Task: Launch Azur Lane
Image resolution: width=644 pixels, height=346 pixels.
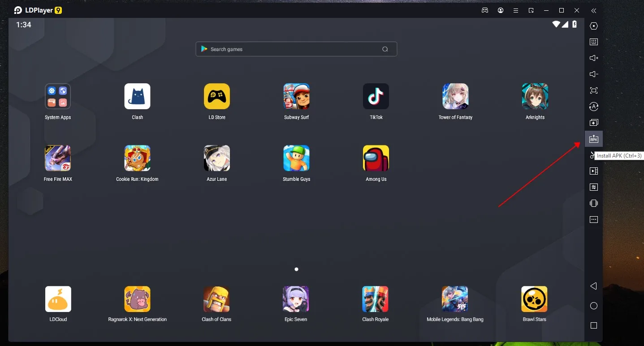Action: [x=217, y=158]
